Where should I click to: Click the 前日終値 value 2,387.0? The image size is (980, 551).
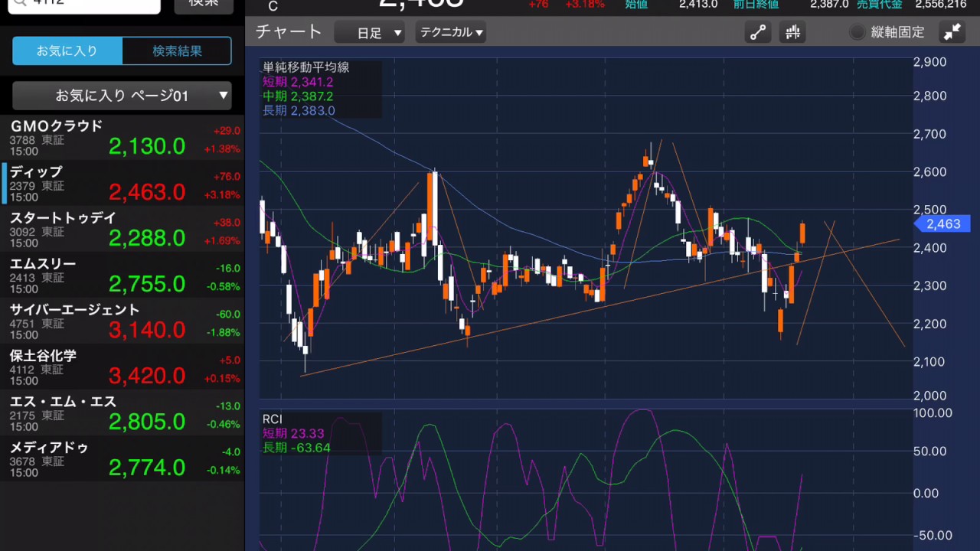(829, 4)
